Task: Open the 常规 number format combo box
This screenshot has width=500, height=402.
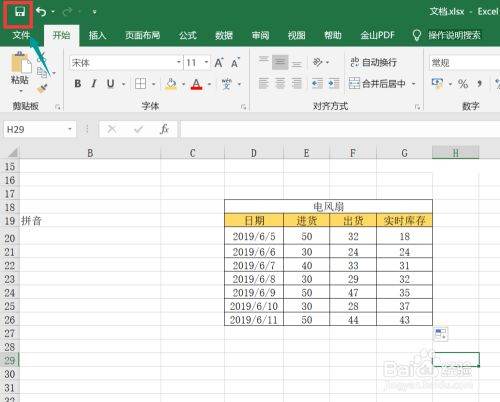Action: pos(464,63)
